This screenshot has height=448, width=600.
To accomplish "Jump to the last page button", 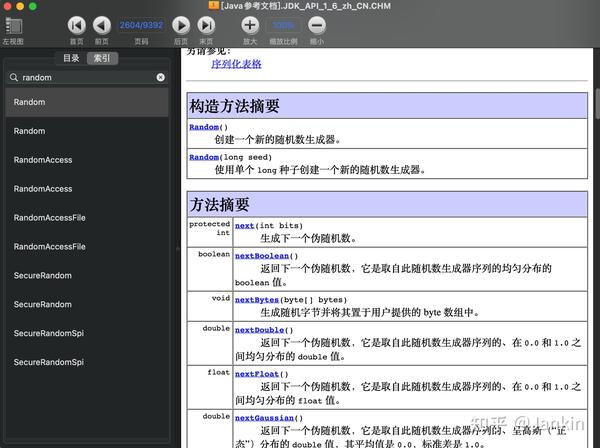I will (206, 26).
